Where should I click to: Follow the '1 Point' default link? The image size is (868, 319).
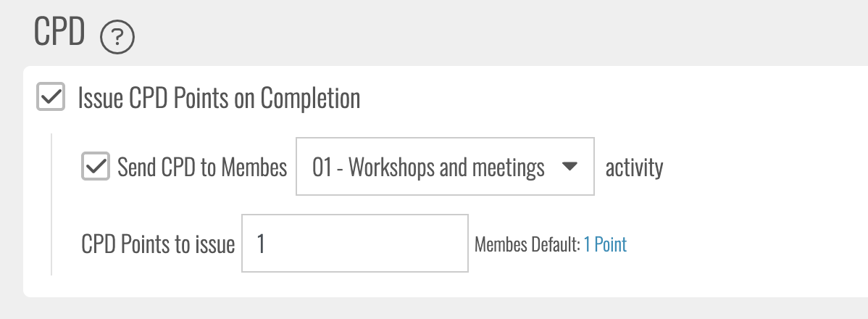(605, 245)
